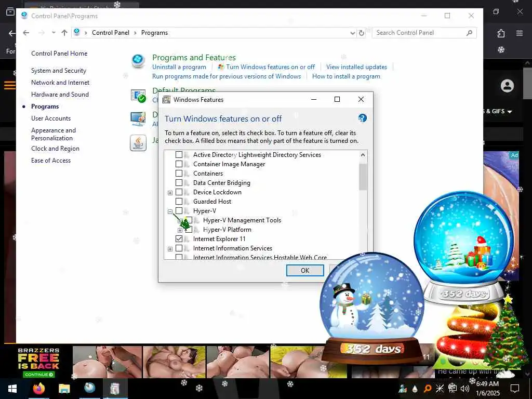This screenshot has width=532, height=399.
Task: Check the Device Lockdown checkbox
Action: pos(179,192)
